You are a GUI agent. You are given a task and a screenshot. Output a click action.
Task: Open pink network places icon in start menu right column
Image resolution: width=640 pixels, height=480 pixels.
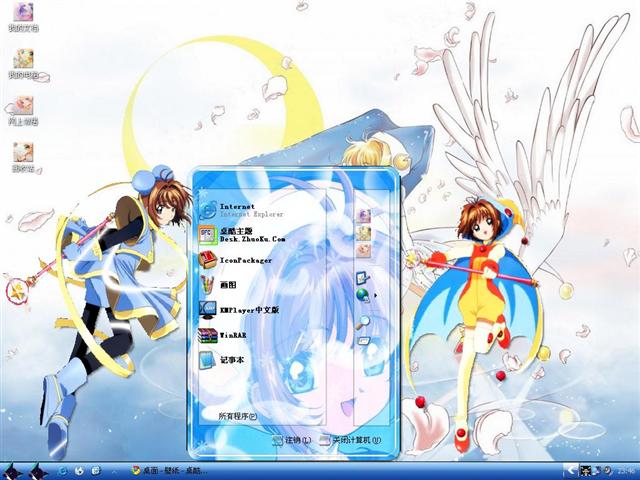tap(363, 250)
